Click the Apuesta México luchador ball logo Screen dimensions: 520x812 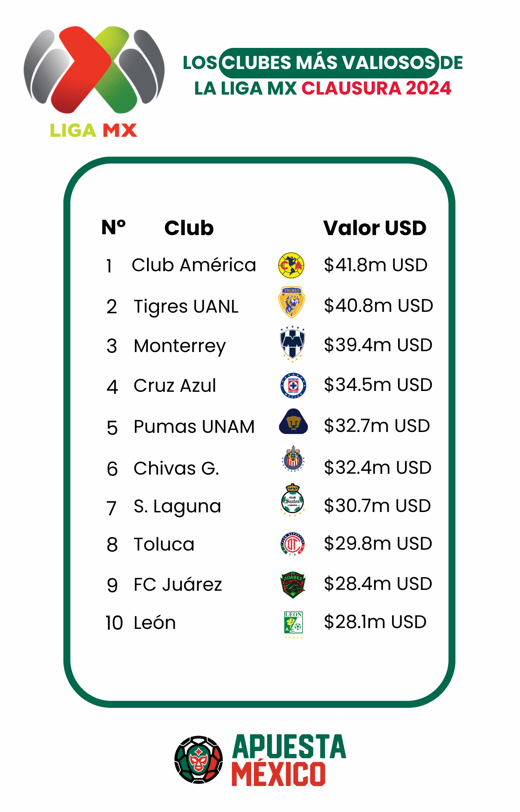pyautogui.click(x=199, y=760)
